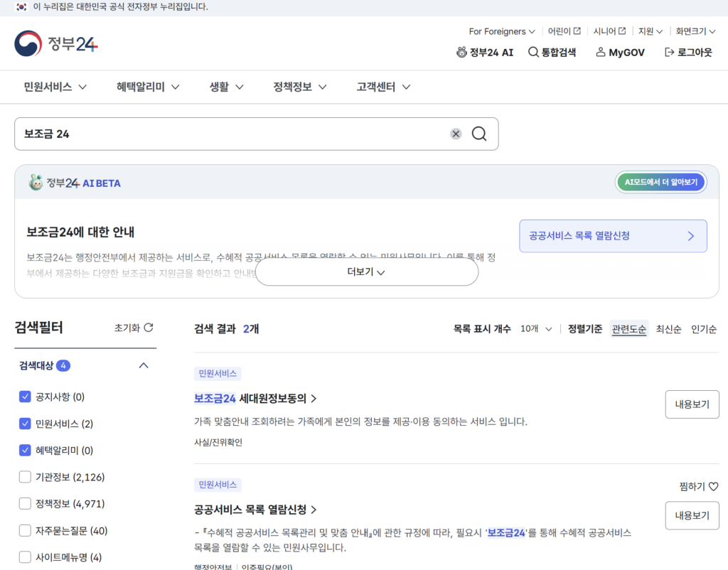The height and width of the screenshot is (570, 728).
Task: Click the 공공서비스 목록 열람신청 AI card
Action: pyautogui.click(x=613, y=236)
